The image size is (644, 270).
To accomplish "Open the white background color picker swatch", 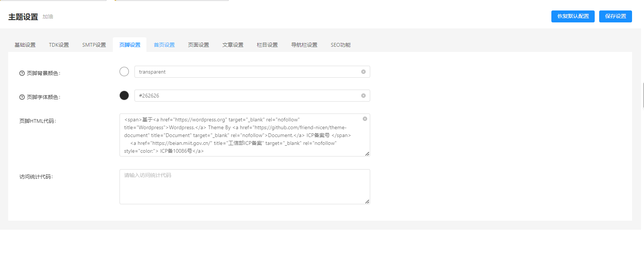I will (x=124, y=71).
